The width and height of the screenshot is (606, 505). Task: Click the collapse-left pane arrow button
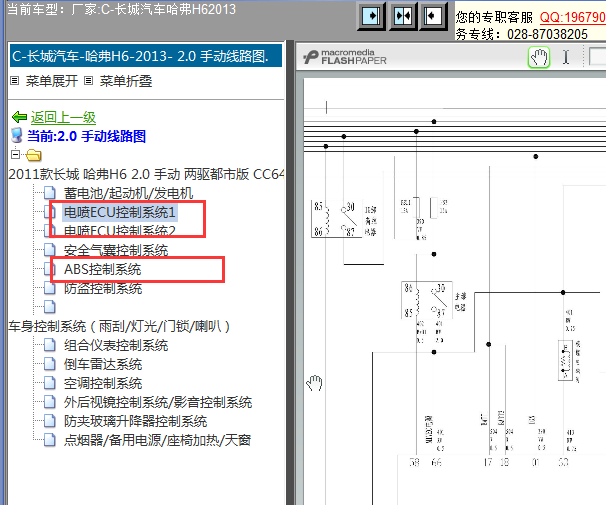433,16
